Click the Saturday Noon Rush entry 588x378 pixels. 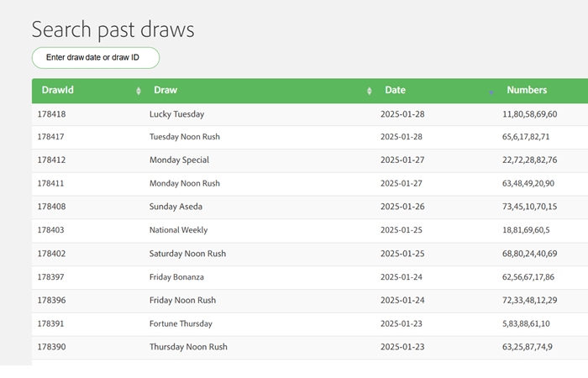point(187,254)
